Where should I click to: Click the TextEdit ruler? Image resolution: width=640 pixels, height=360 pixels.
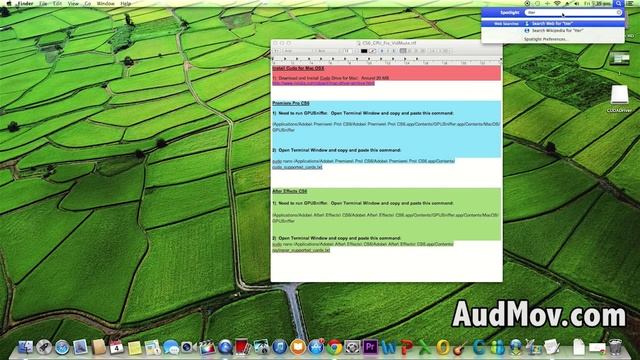[387, 60]
